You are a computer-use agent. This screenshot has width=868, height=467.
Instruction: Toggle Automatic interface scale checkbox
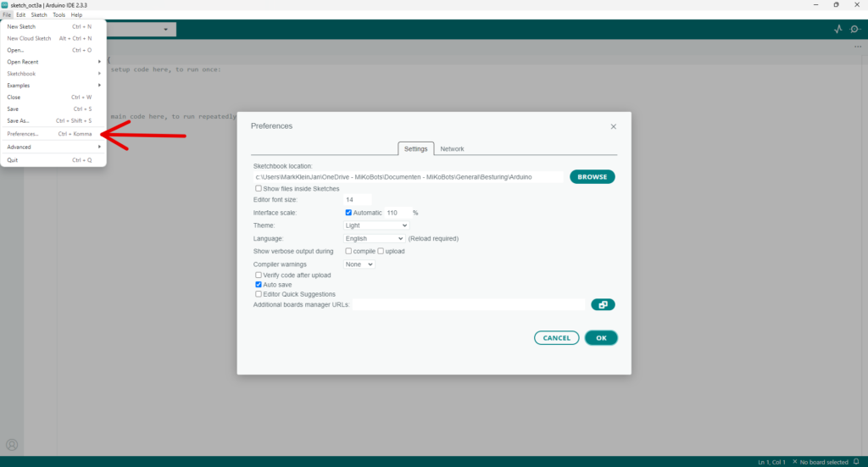(348, 213)
